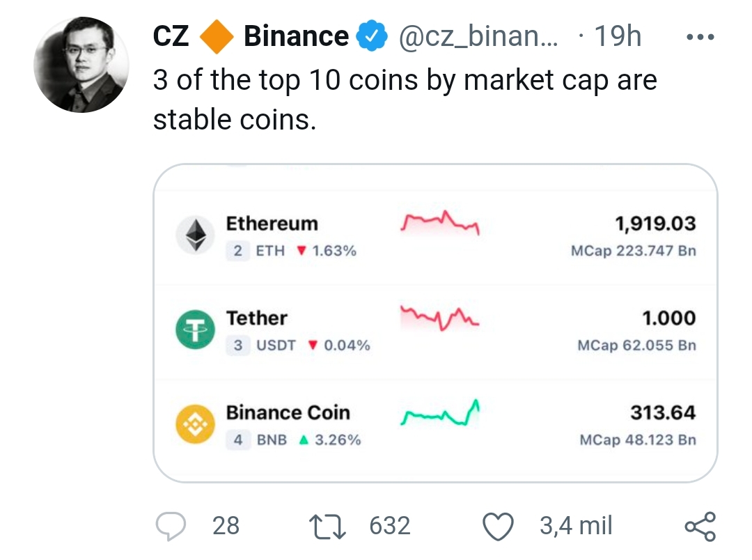Click the Ethereum red price sparkline chart
Screen dimensions: 752x560
pos(440,223)
